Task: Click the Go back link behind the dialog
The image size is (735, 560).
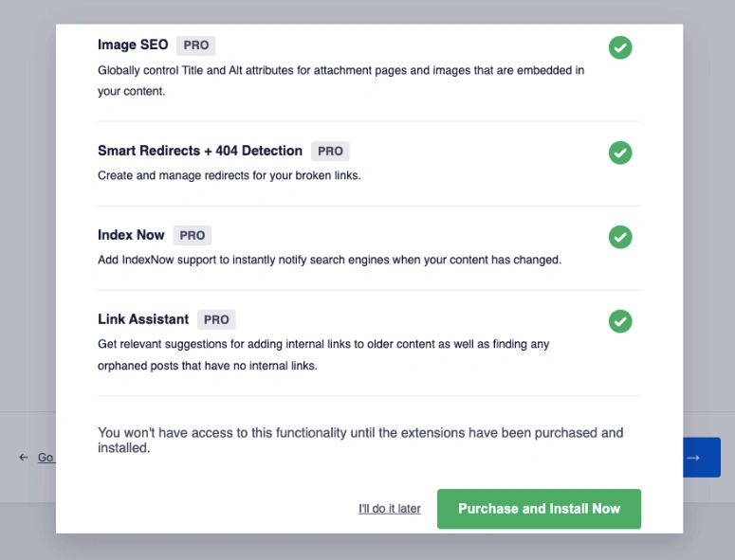Action: [46, 458]
